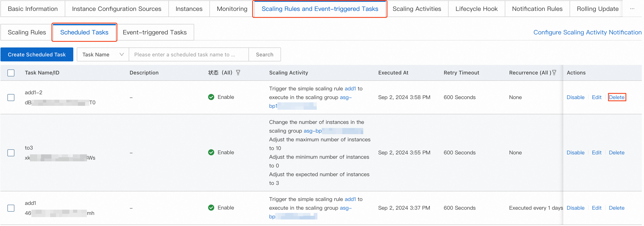Click the add1-2 task name

34,93
